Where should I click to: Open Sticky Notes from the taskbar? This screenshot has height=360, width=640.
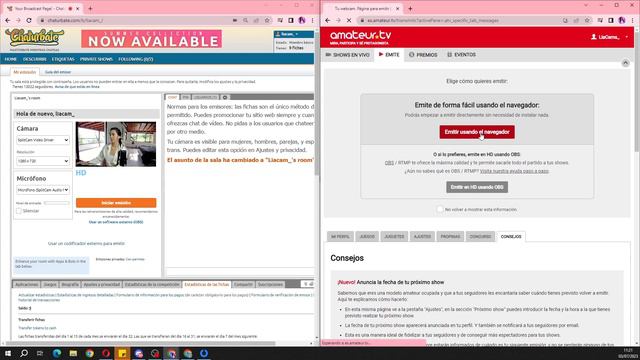click(x=122, y=353)
